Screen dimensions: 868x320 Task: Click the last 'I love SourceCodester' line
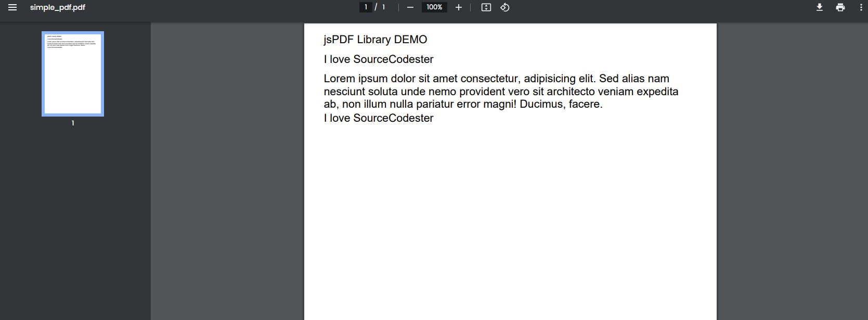pos(379,118)
